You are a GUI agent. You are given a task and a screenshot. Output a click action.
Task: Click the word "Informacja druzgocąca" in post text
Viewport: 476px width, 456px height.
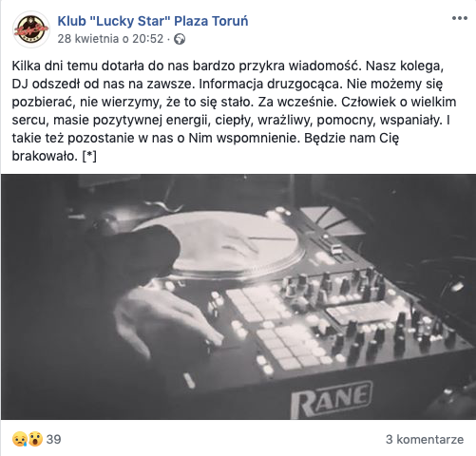[x=270, y=84]
